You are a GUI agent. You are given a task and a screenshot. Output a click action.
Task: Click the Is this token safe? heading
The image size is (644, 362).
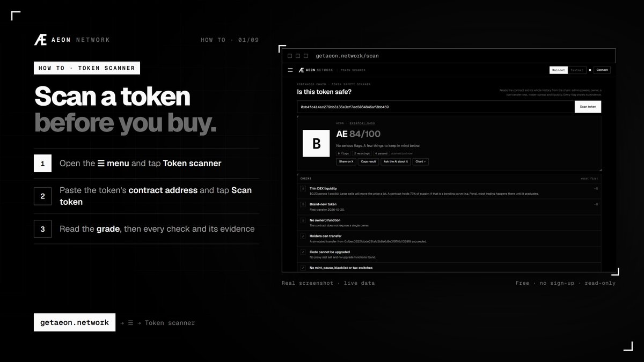coord(324,92)
